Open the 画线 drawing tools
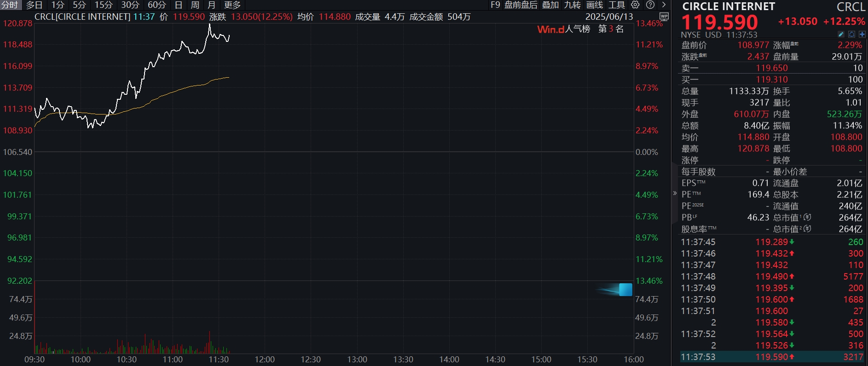The height and width of the screenshot is (366, 868). [595, 5]
